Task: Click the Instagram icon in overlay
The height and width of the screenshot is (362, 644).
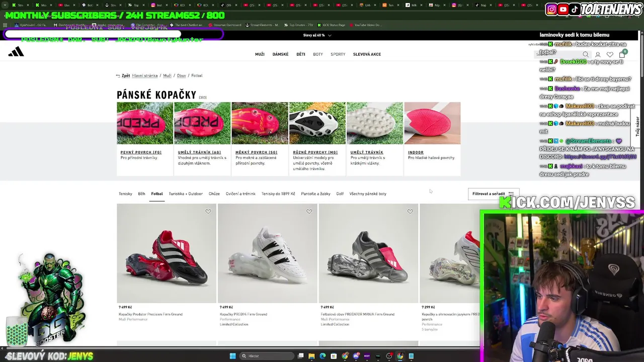Action: tap(551, 9)
